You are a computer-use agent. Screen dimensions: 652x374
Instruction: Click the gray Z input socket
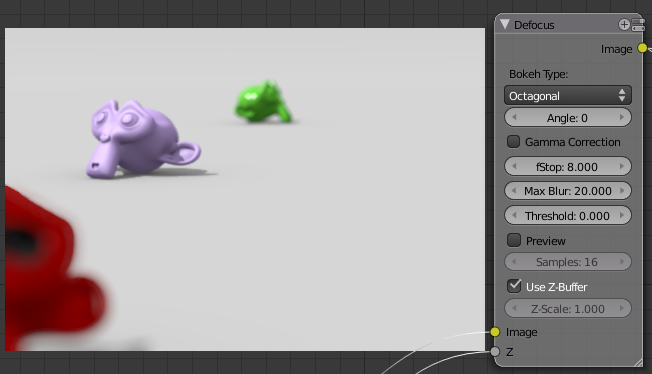495,352
